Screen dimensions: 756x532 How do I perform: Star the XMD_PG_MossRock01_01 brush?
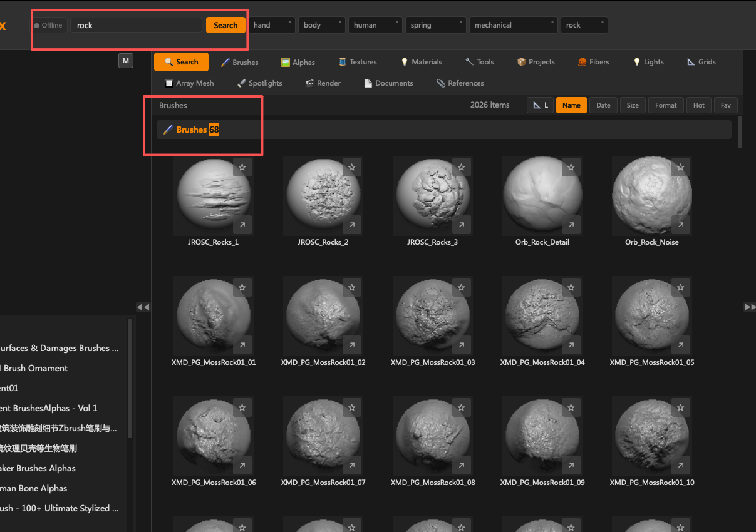point(242,287)
